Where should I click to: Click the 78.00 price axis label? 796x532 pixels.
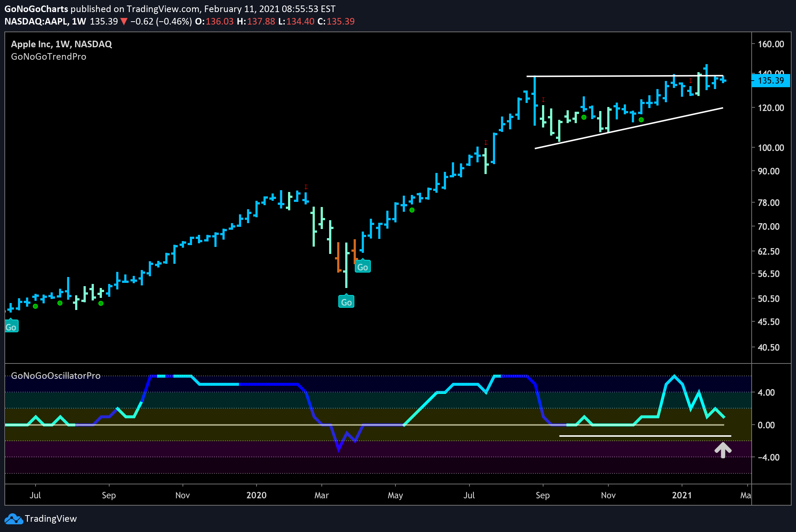click(x=769, y=203)
